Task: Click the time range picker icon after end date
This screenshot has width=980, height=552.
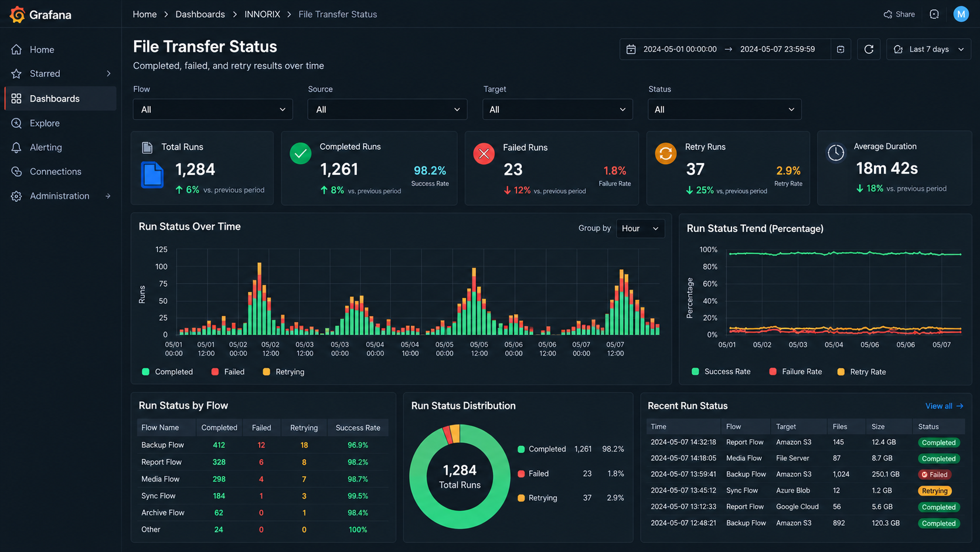Action: [x=841, y=49]
